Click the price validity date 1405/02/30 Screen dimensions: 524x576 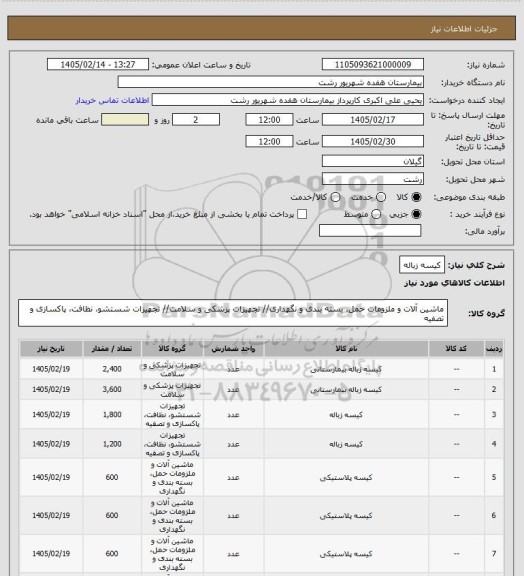(373, 141)
